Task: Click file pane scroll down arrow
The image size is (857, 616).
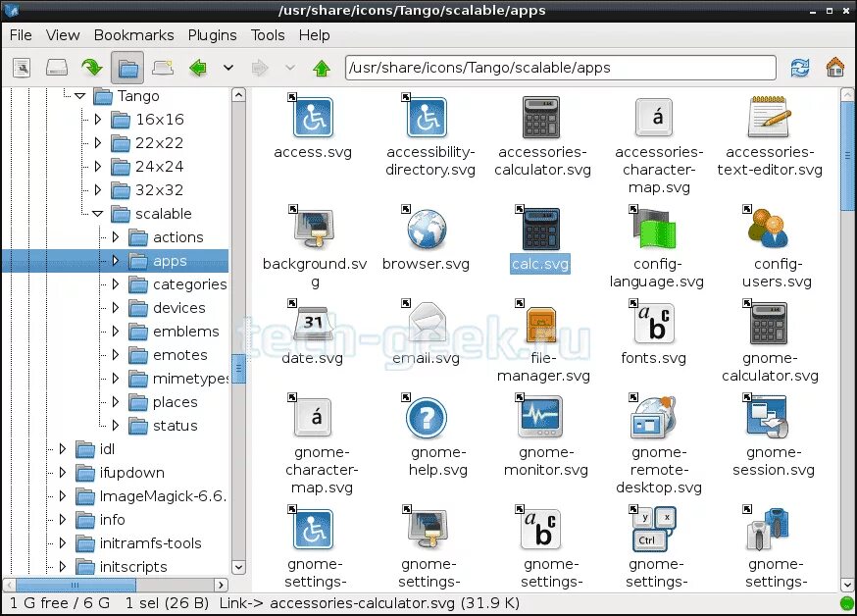Action: coord(847,585)
